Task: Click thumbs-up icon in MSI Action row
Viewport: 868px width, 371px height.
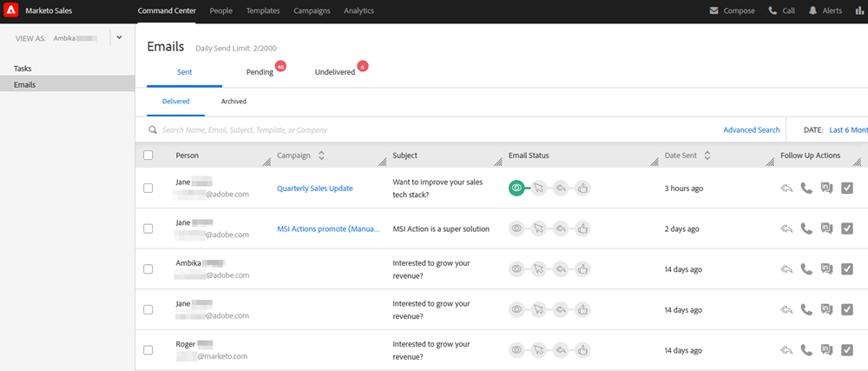Action: 582,229
